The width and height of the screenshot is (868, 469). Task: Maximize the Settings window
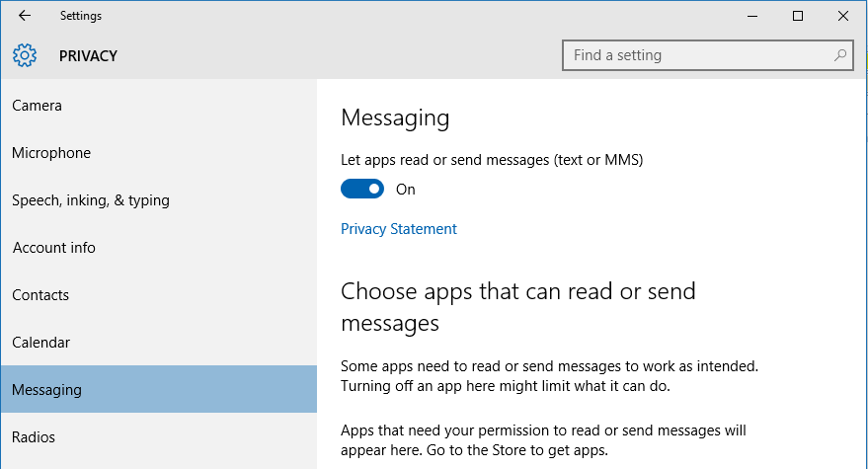pyautogui.click(x=798, y=16)
